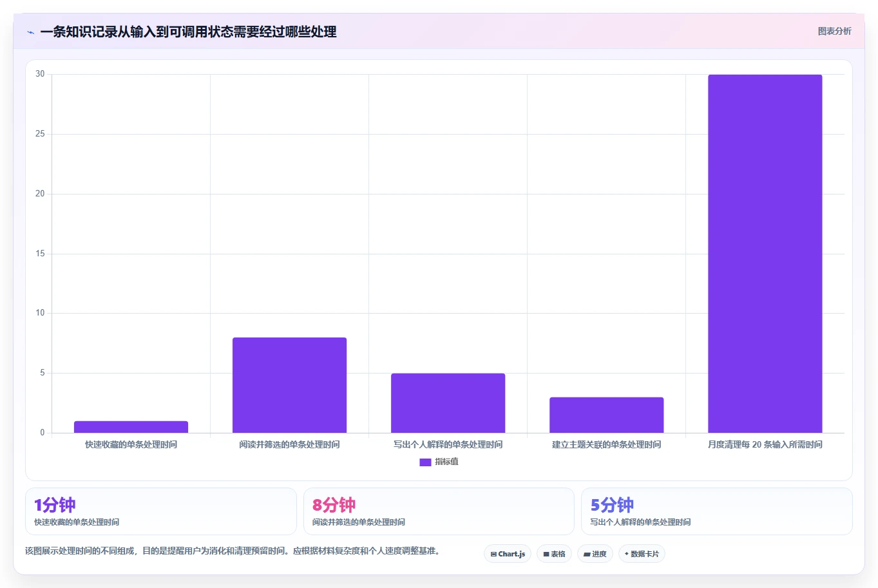Toggle the 指标值 legend item
The width and height of the screenshot is (878, 588).
[439, 462]
